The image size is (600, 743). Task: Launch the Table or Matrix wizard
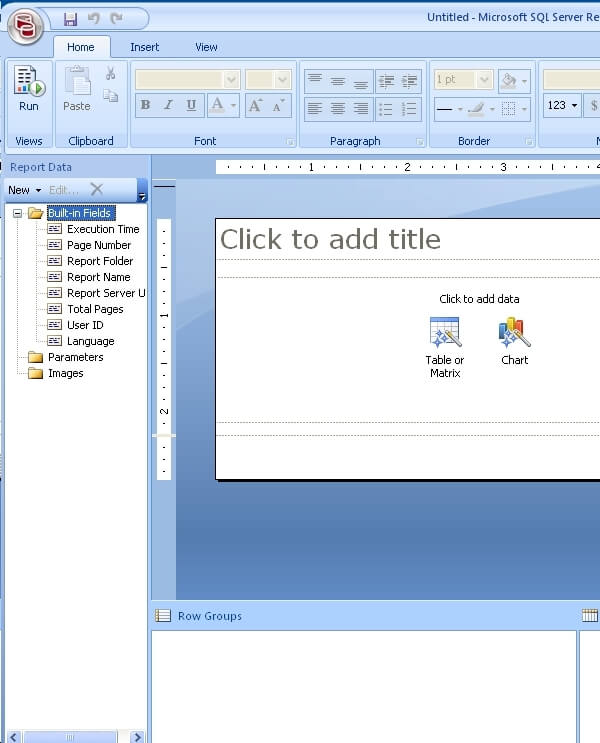(x=445, y=347)
